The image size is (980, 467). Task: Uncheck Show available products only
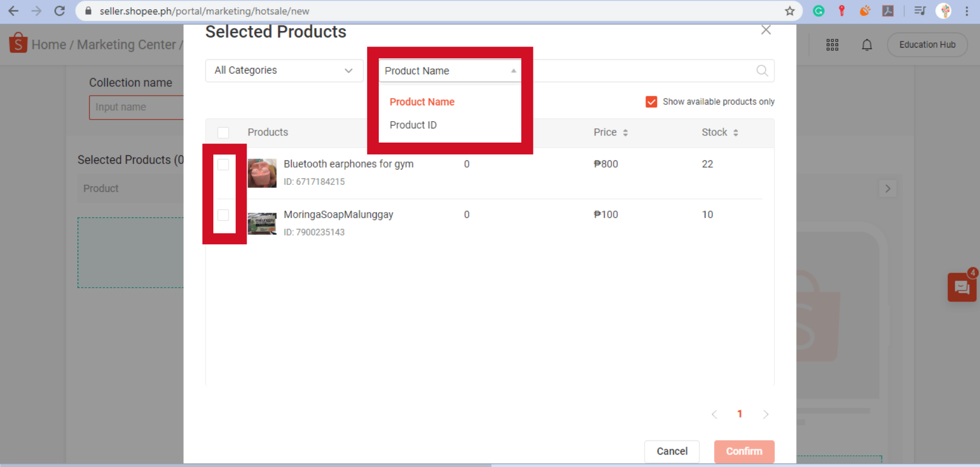click(651, 102)
